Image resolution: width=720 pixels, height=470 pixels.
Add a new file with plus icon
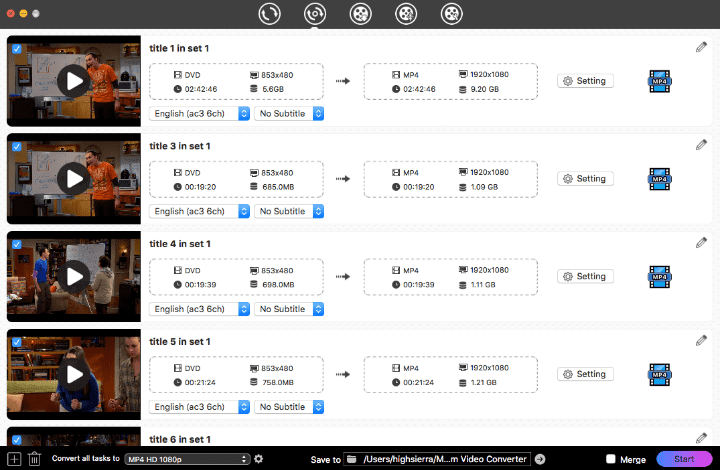point(14,459)
